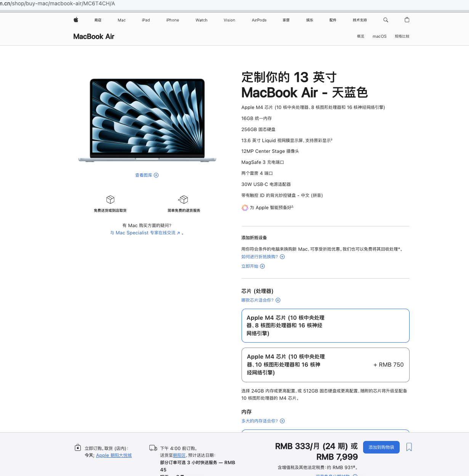Go to 概览 overview tab
Screen dimensions: 469x476
coord(361,37)
